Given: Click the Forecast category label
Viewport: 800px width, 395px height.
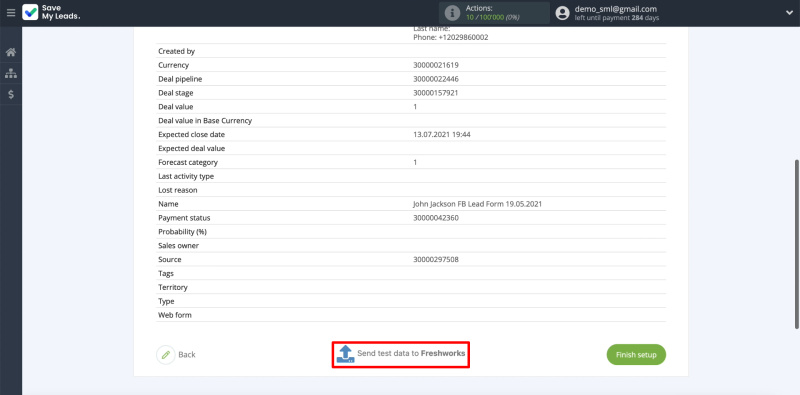Looking at the screenshot, I should click(x=188, y=162).
